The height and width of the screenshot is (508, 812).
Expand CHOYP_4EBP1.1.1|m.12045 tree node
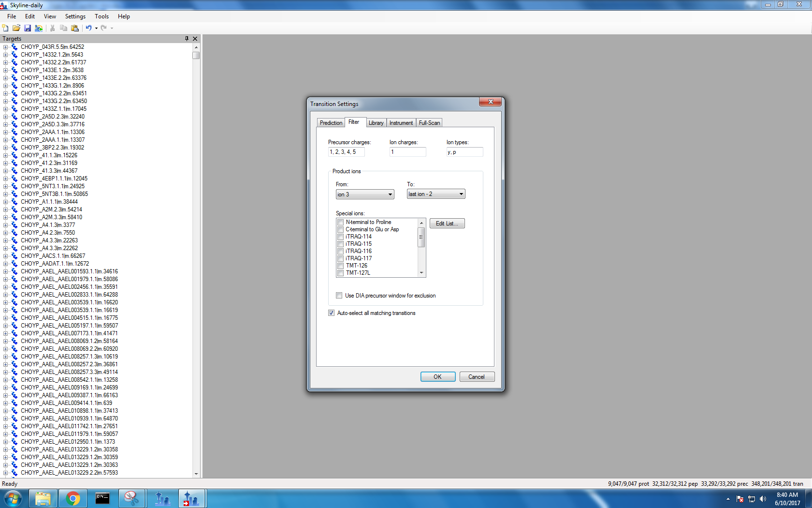point(5,179)
